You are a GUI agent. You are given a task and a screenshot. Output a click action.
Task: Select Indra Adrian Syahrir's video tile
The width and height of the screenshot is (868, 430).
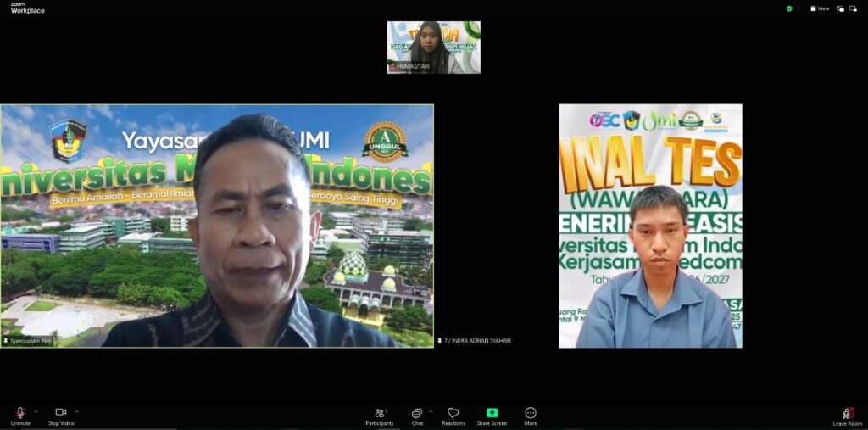[x=650, y=225]
